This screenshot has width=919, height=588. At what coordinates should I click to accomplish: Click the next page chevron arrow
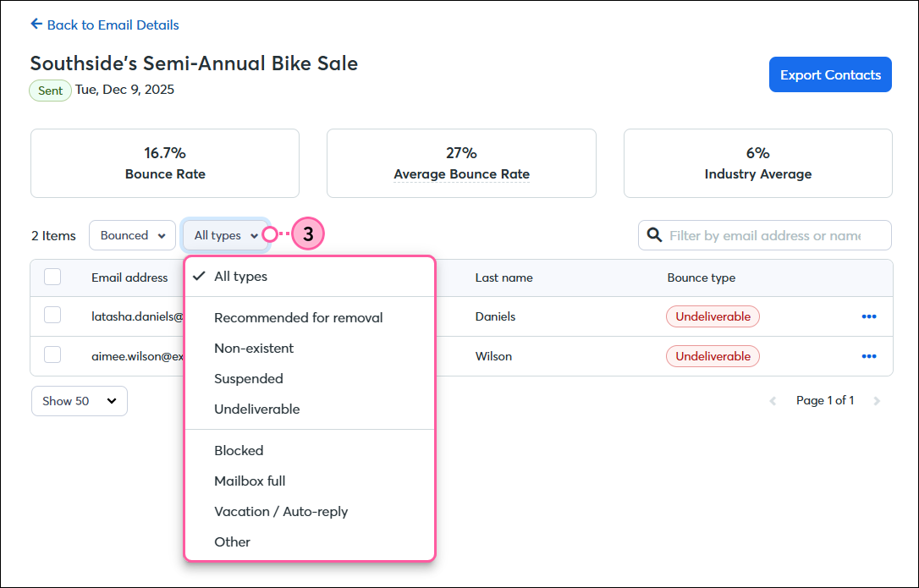pos(878,400)
